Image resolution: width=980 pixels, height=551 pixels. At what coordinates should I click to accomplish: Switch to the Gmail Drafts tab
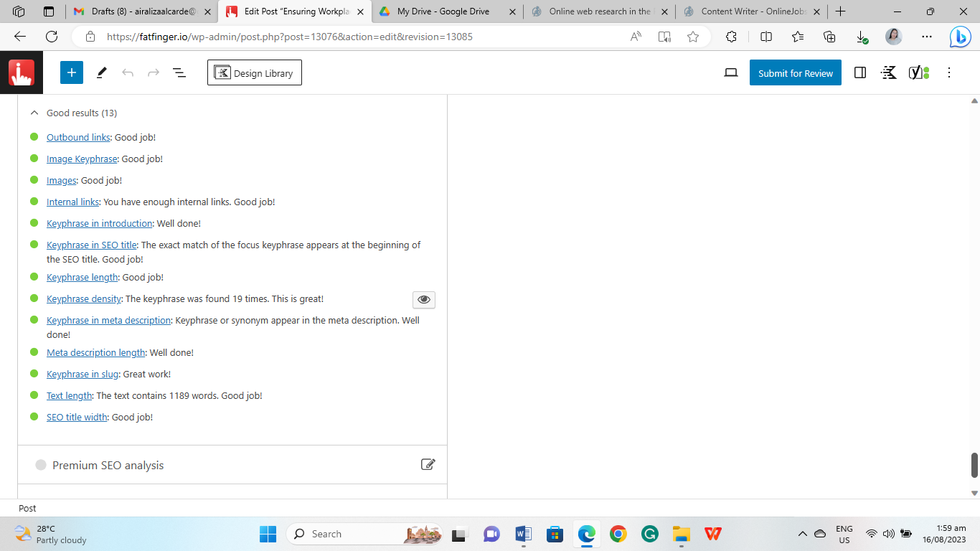point(142,11)
